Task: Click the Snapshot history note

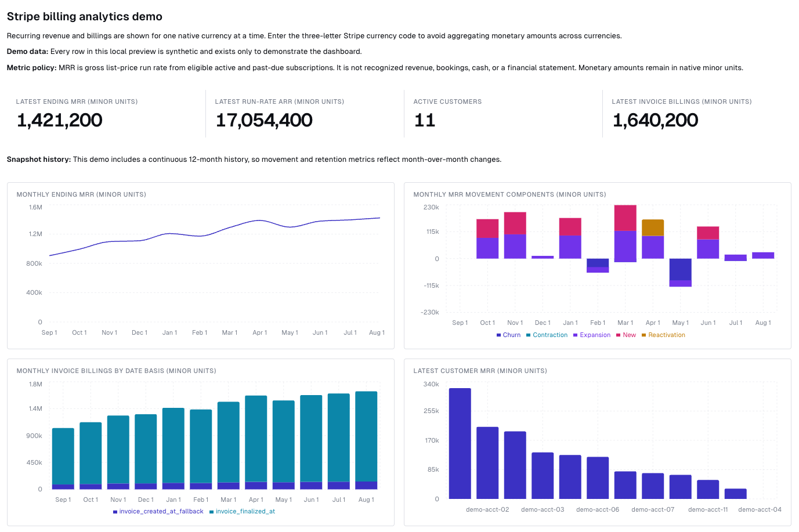Action: coord(254,160)
